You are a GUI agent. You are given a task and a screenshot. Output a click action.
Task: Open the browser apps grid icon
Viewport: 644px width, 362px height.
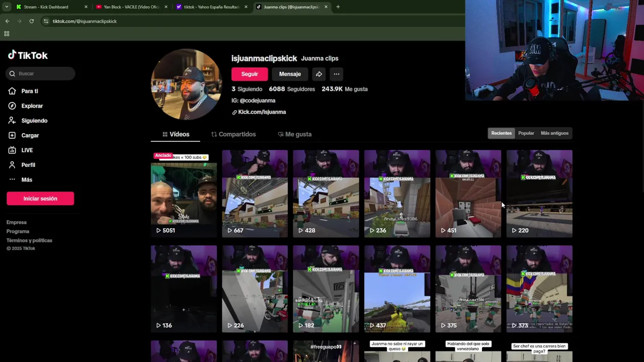[7, 34]
